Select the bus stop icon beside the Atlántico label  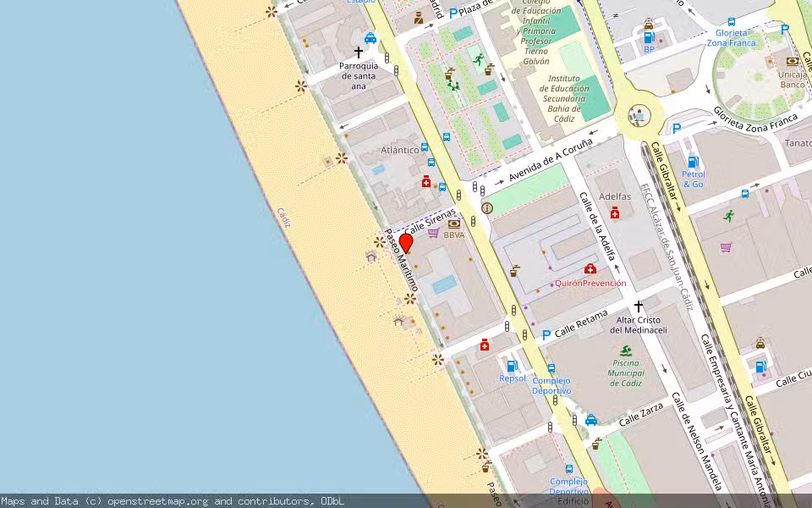pyautogui.click(x=425, y=147)
